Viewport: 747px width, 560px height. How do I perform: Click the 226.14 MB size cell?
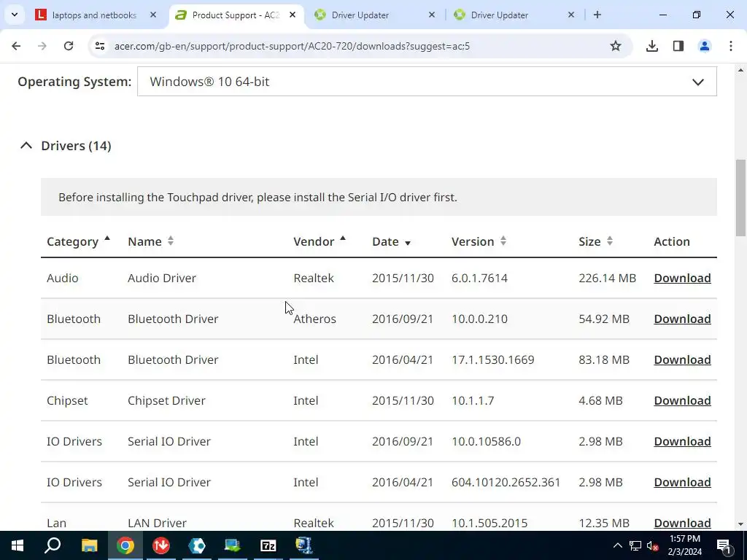point(608,278)
